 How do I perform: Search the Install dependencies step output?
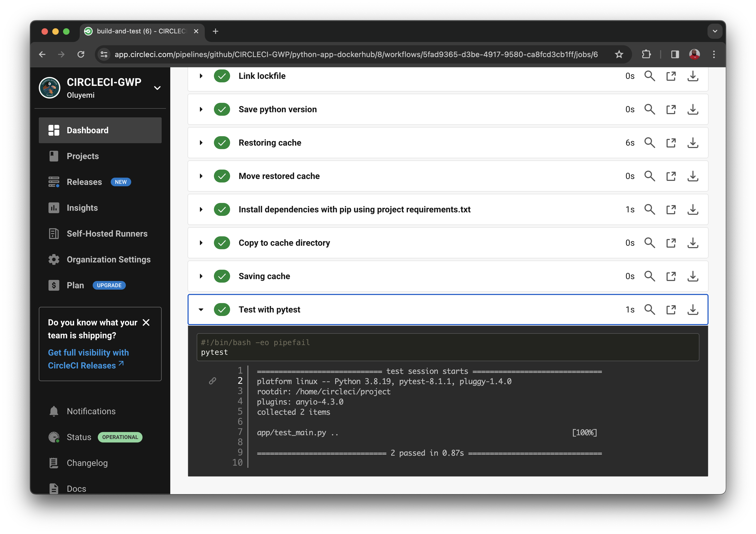tap(649, 210)
